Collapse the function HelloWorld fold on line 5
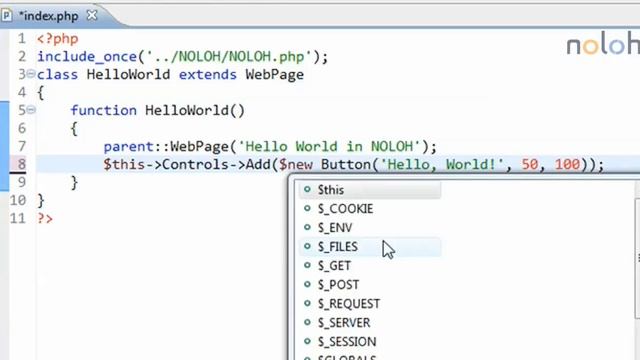Viewport: 640px width, 360px height. 31,109
